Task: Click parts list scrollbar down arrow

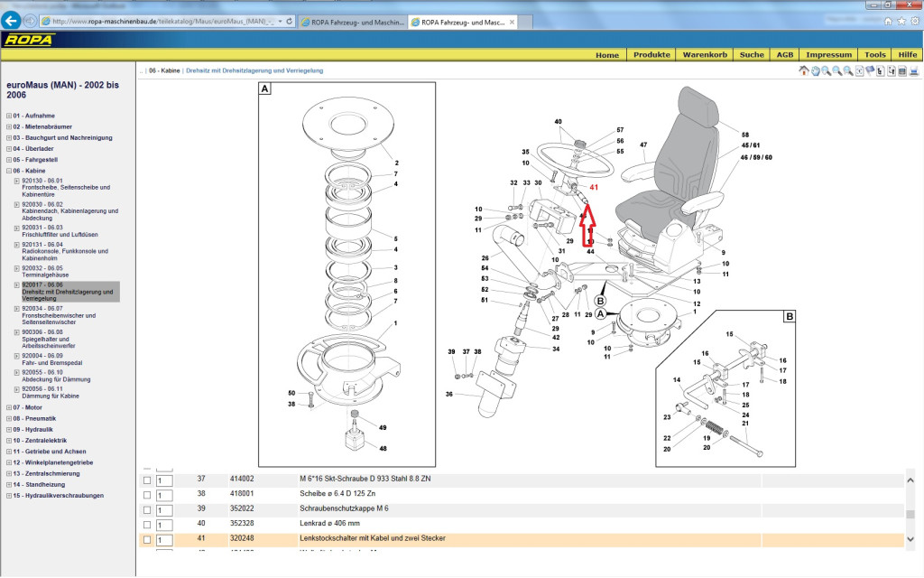Action: coord(910,539)
